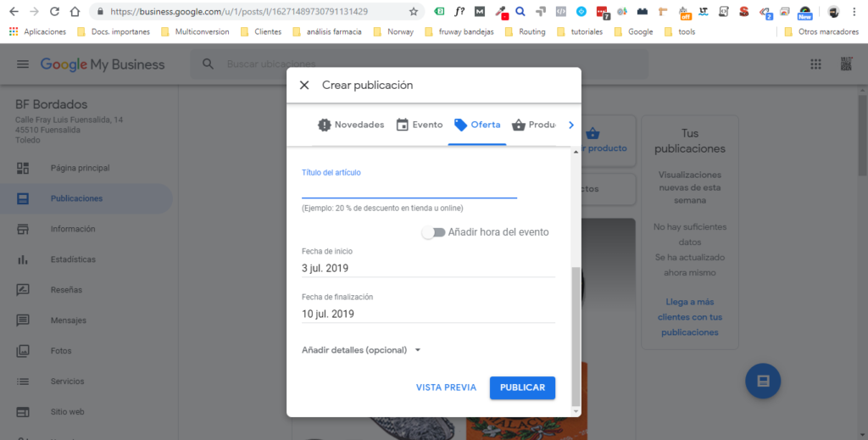Show more post type tabs arrow
Screen dimensions: 868x440
pos(571,125)
